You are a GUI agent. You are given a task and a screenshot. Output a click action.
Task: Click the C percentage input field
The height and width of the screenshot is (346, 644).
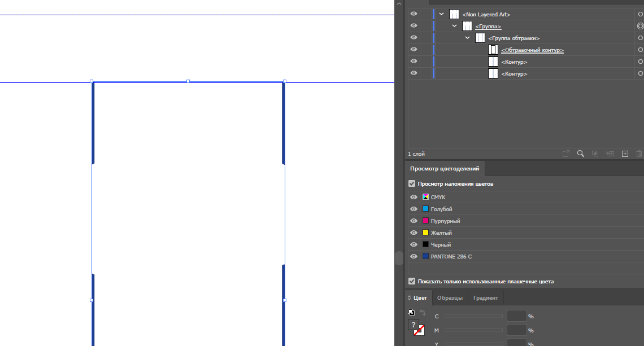point(516,316)
